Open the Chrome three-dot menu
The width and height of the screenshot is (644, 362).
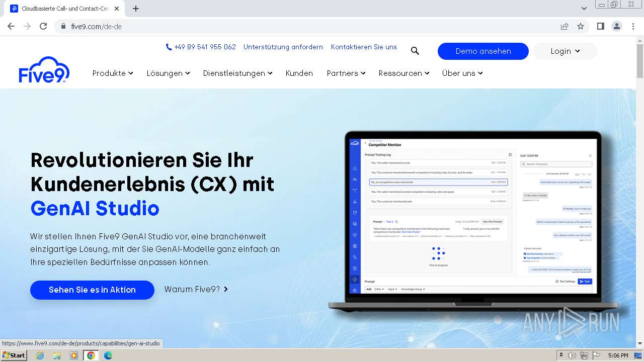click(x=633, y=26)
